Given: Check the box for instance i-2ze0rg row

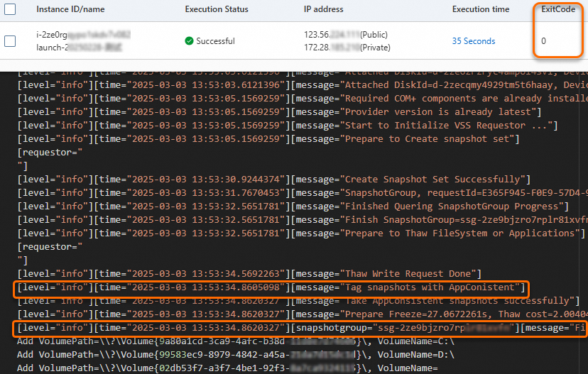Looking at the screenshot, I should coord(10,41).
